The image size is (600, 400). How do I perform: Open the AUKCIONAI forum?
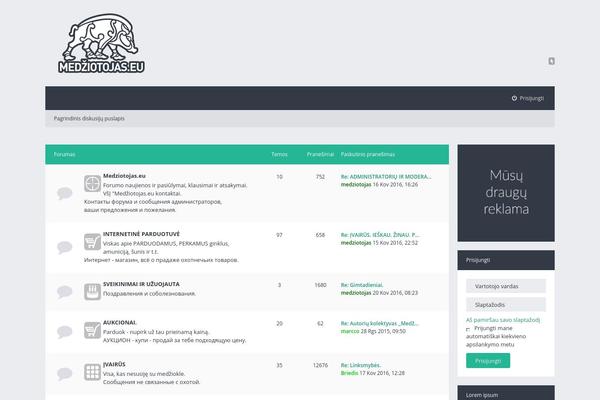[x=119, y=323]
